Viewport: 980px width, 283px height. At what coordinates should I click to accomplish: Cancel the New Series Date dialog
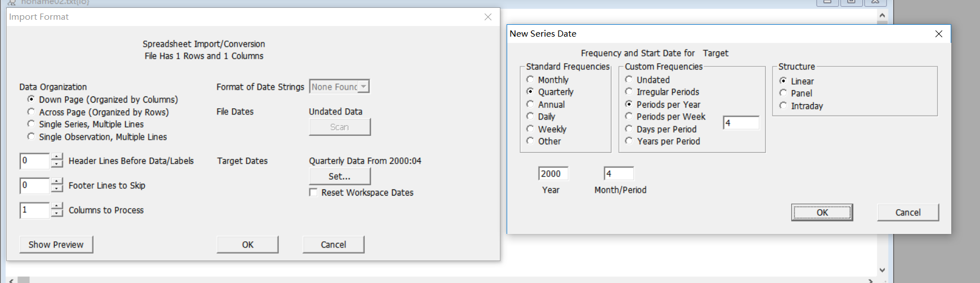click(907, 213)
